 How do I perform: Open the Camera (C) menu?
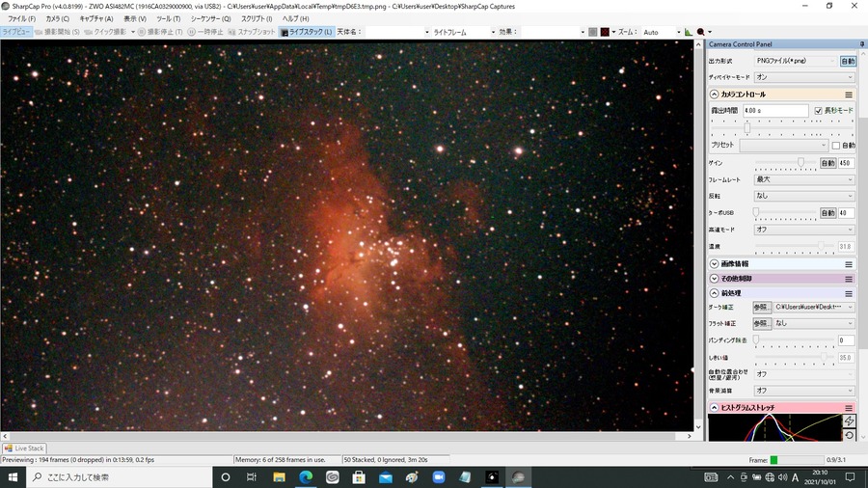pyautogui.click(x=57, y=19)
